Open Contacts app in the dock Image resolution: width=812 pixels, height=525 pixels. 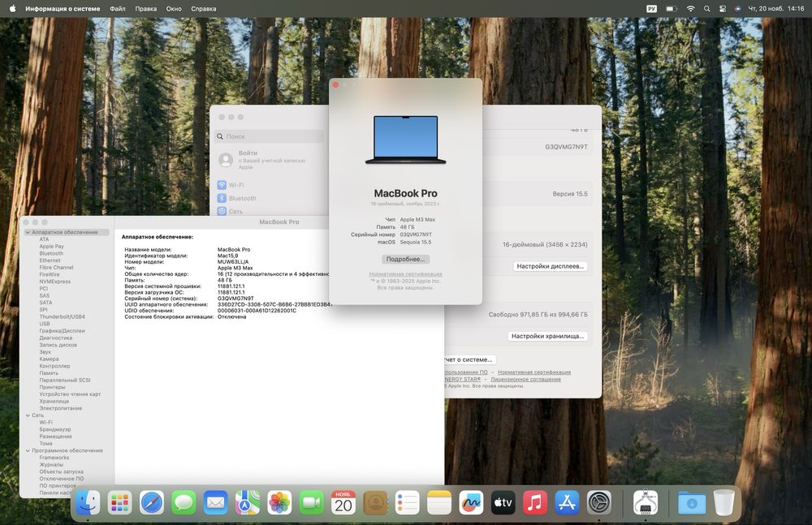pyautogui.click(x=375, y=503)
